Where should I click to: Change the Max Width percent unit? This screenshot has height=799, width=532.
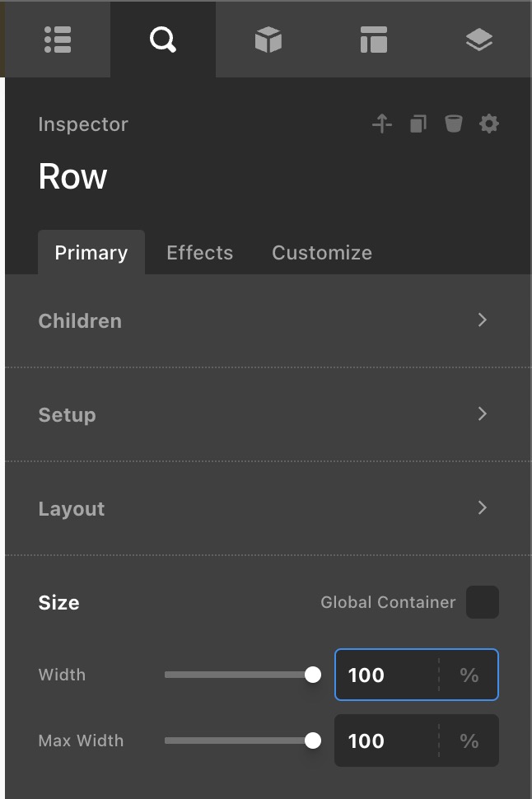469,741
